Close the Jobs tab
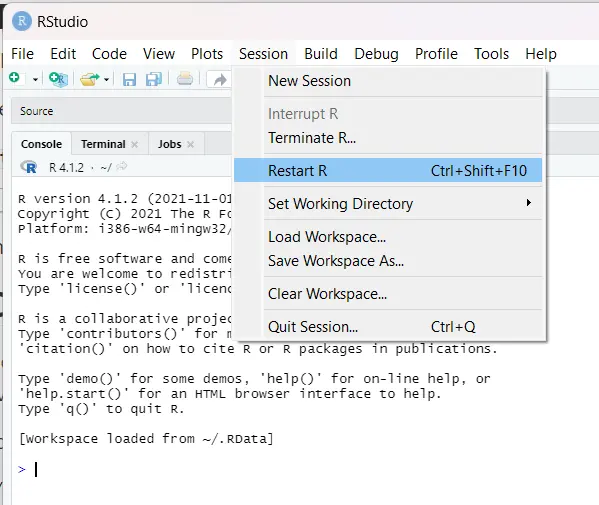This screenshot has width=599, height=505. point(190,144)
